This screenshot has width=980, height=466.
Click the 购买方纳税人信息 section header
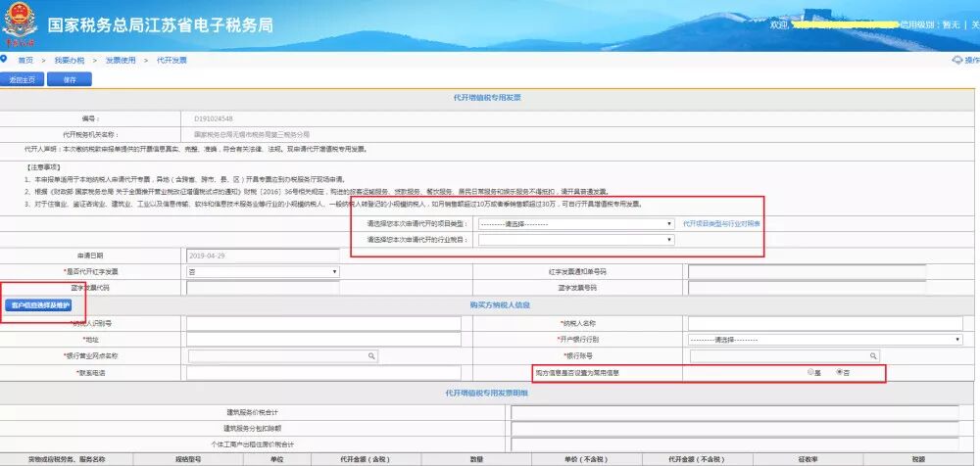click(500, 304)
